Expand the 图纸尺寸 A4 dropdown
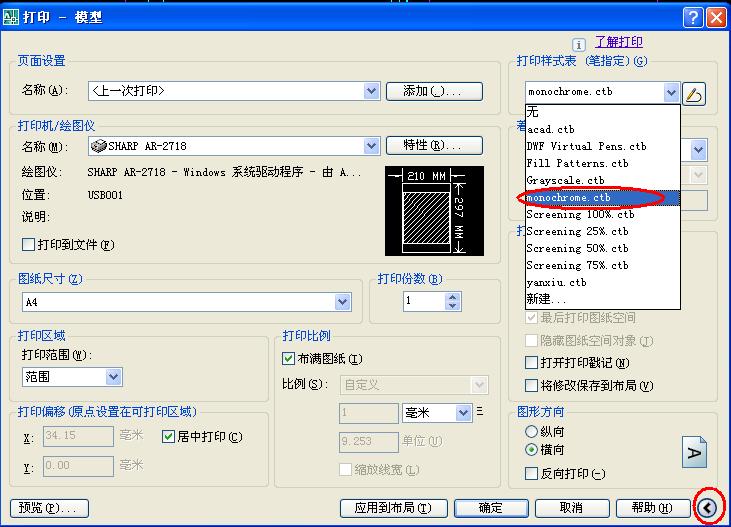The image size is (731, 527). click(343, 302)
